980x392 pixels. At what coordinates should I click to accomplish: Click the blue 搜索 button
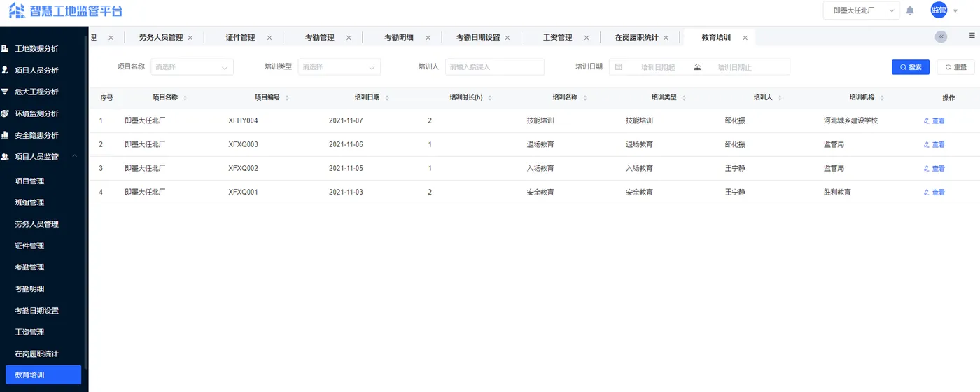[911, 67]
